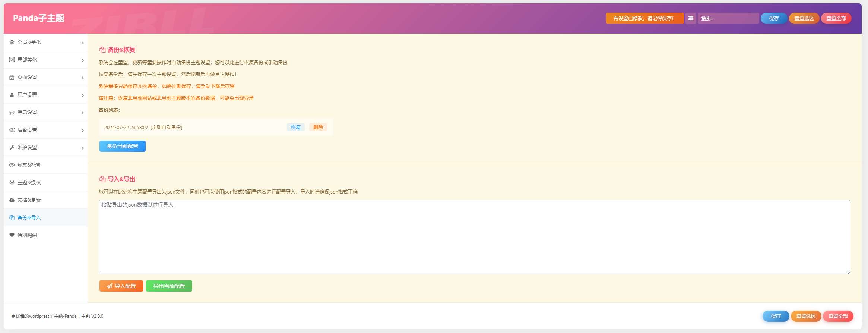
Task: Focus the 搜索 input in header
Action: point(728,18)
